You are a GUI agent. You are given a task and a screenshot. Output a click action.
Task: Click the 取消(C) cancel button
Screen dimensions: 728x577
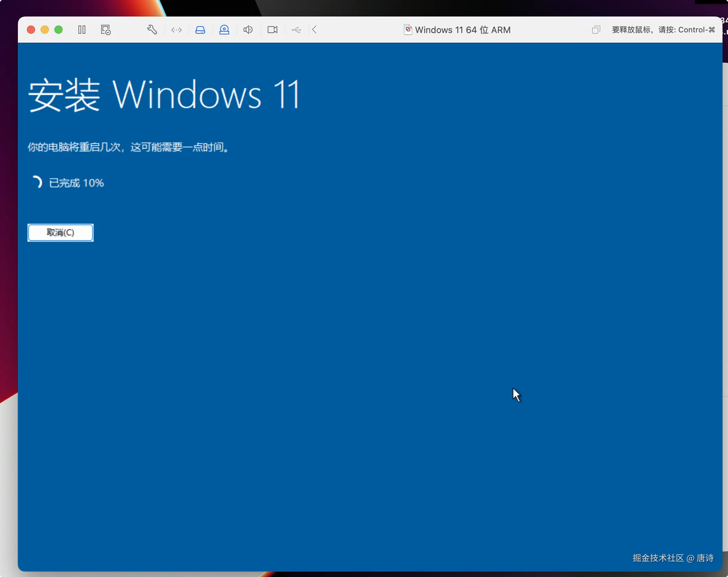coord(61,233)
